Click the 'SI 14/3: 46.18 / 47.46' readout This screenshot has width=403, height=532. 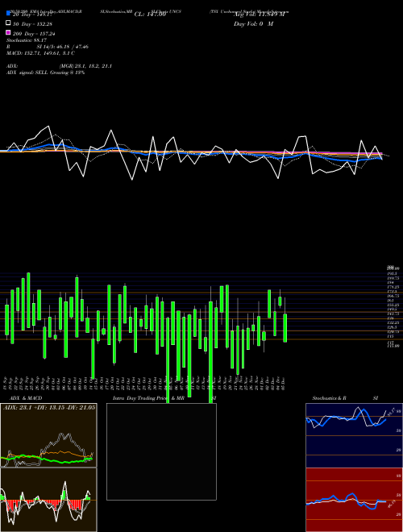click(x=63, y=47)
